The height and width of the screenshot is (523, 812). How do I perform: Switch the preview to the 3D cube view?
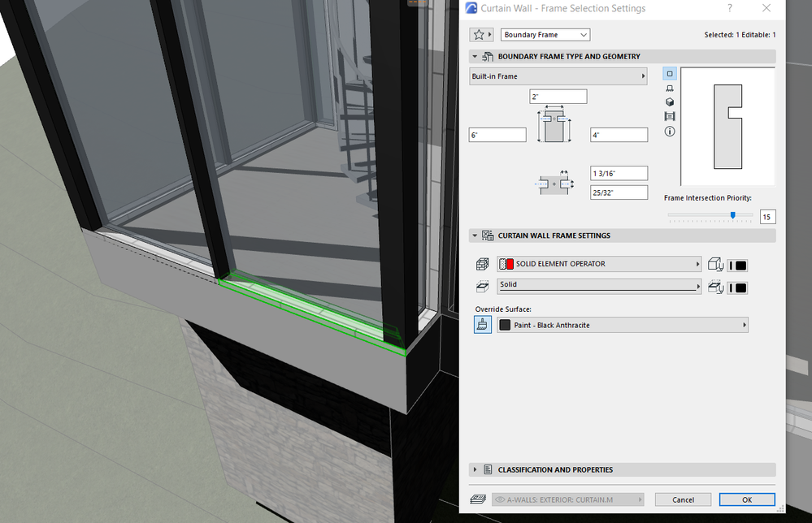(x=669, y=102)
